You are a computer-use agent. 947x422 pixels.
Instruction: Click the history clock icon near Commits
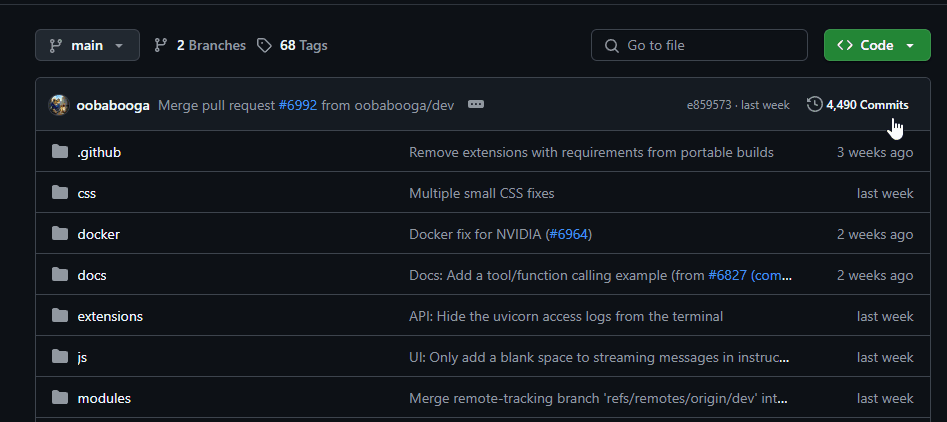pos(815,104)
